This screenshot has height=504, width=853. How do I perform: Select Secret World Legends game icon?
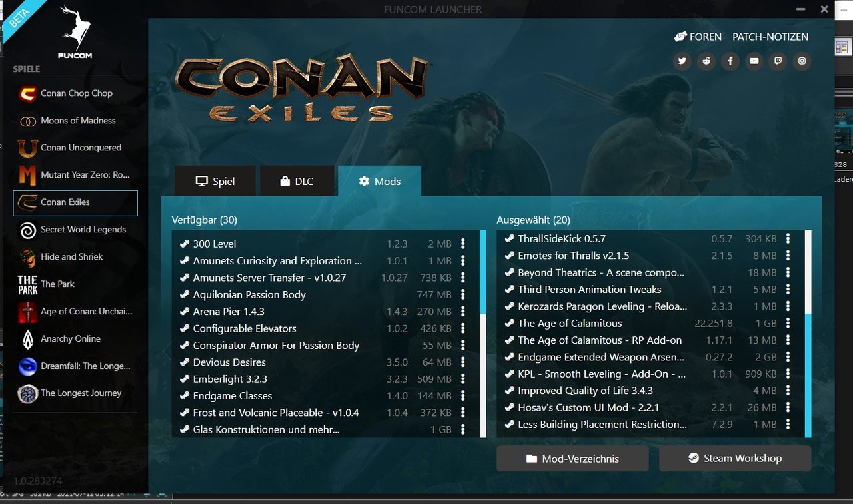tap(28, 230)
